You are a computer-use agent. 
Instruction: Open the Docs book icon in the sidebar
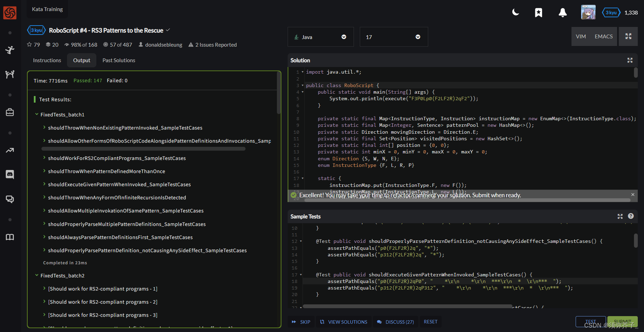[10, 237]
